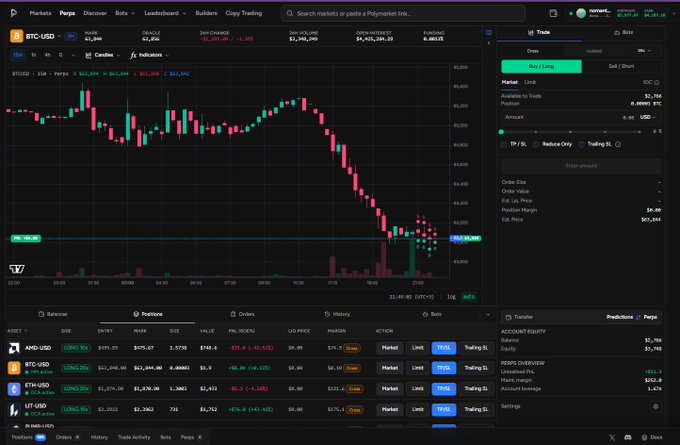Open the USD currency dropdown in Amount field
Screen dimensions: 680x445
click(648, 118)
